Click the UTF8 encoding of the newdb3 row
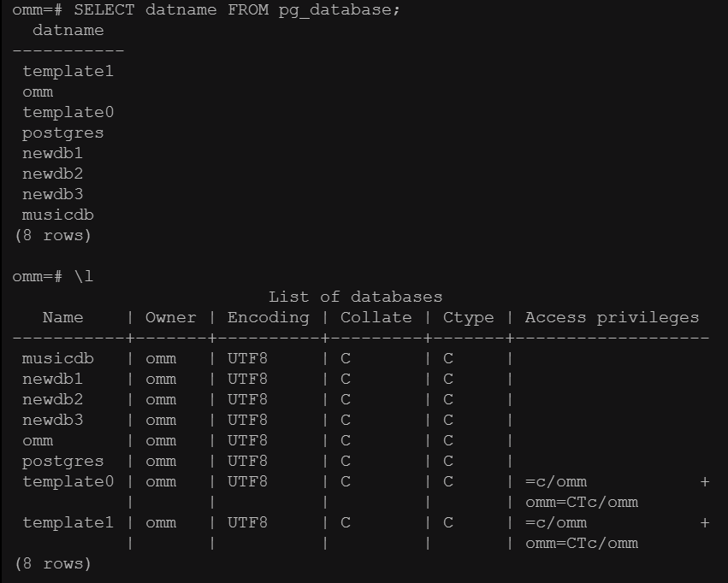The width and height of the screenshot is (728, 583). (x=247, y=421)
